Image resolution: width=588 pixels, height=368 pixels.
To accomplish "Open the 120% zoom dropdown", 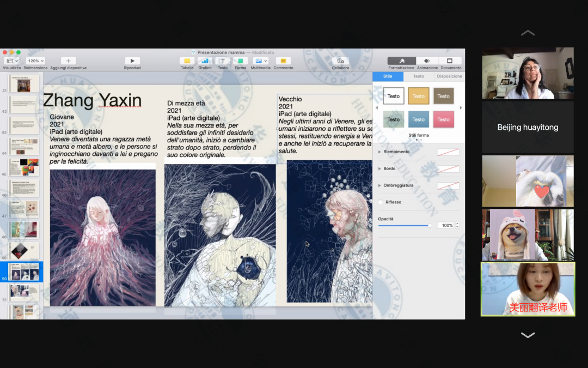I will pos(35,61).
